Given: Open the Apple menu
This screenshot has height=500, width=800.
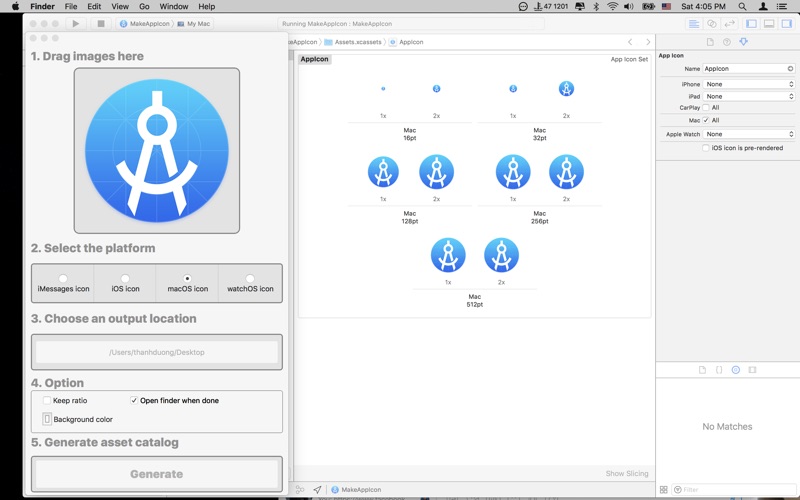Looking at the screenshot, I should [x=15, y=6].
